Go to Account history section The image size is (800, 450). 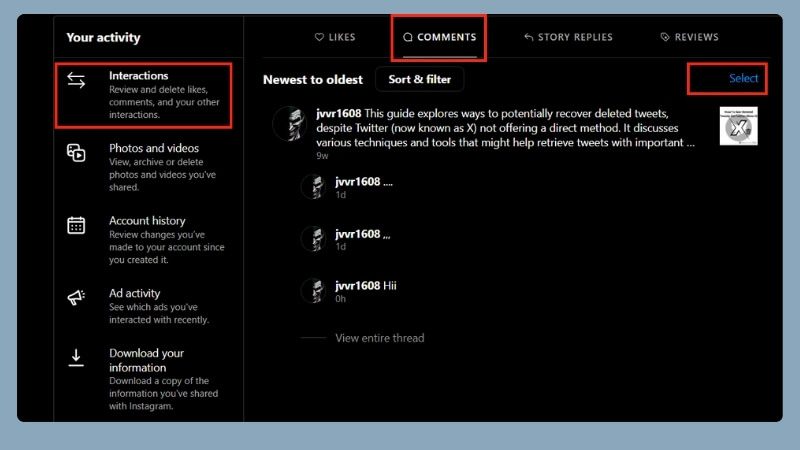coord(147,221)
